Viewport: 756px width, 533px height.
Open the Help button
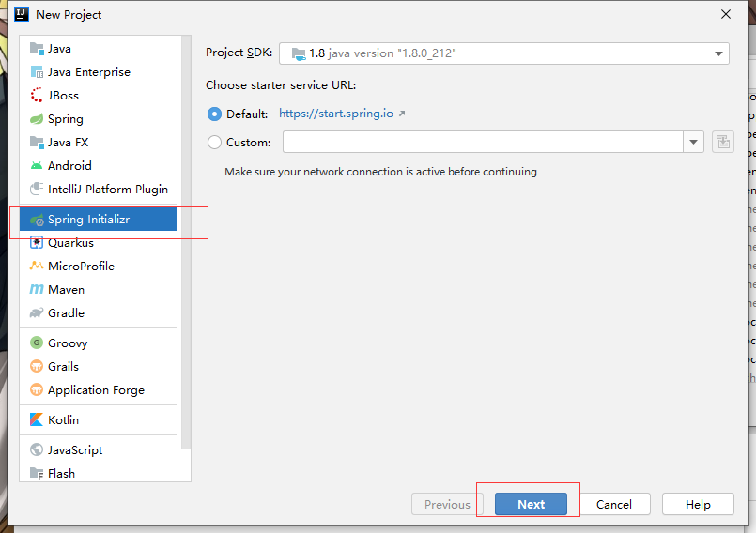(698, 504)
